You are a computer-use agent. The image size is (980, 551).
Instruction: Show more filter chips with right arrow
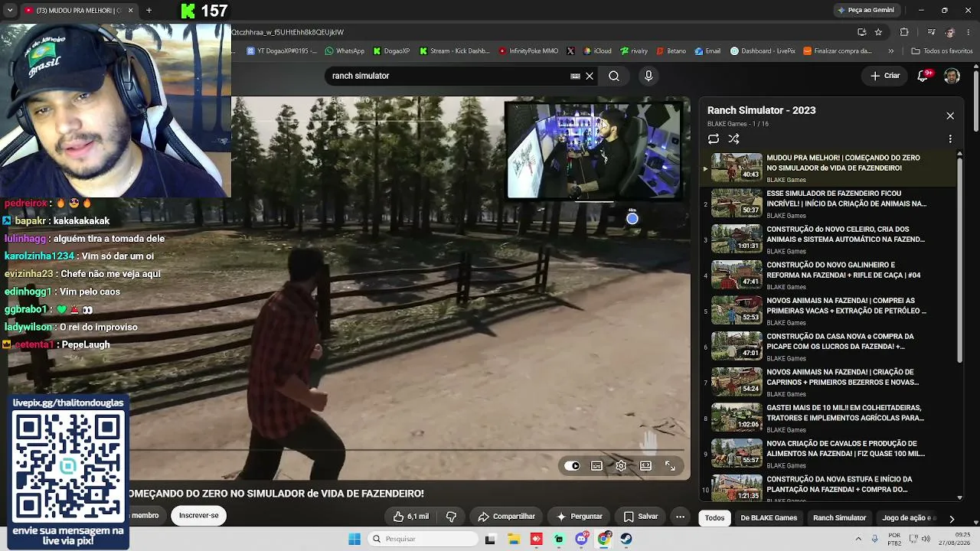point(952,518)
